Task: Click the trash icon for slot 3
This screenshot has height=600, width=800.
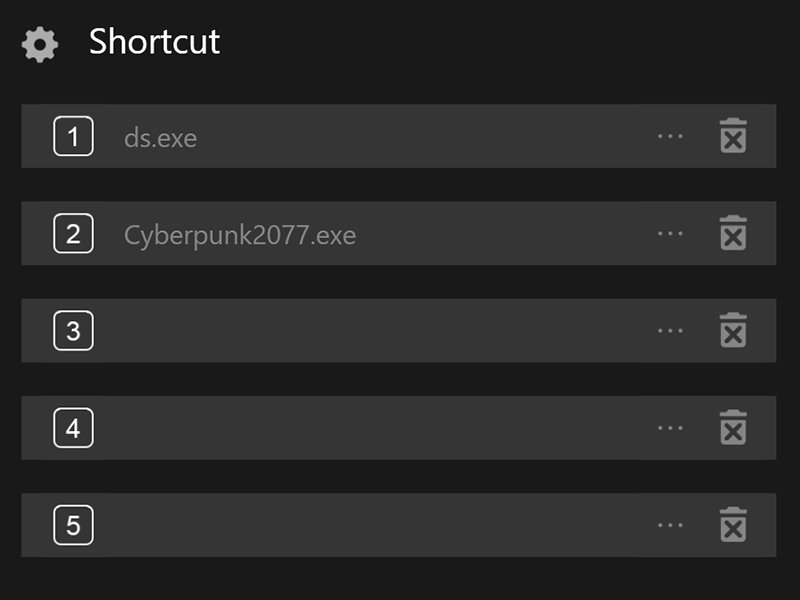Action: (733, 330)
